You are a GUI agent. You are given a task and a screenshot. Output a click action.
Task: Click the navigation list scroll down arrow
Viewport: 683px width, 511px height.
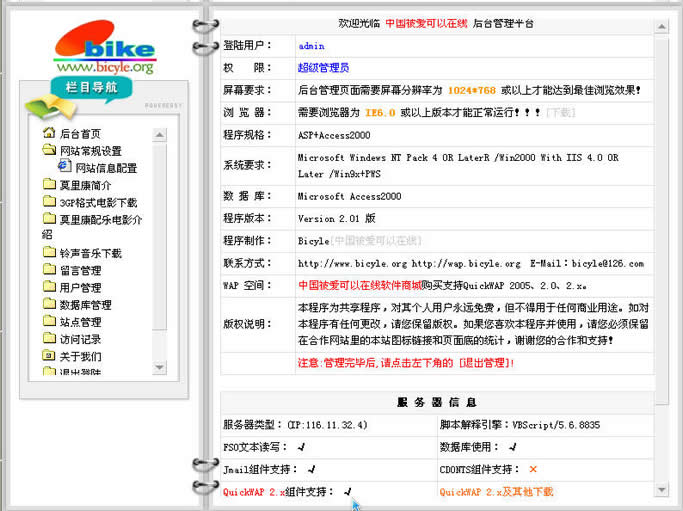click(159, 368)
